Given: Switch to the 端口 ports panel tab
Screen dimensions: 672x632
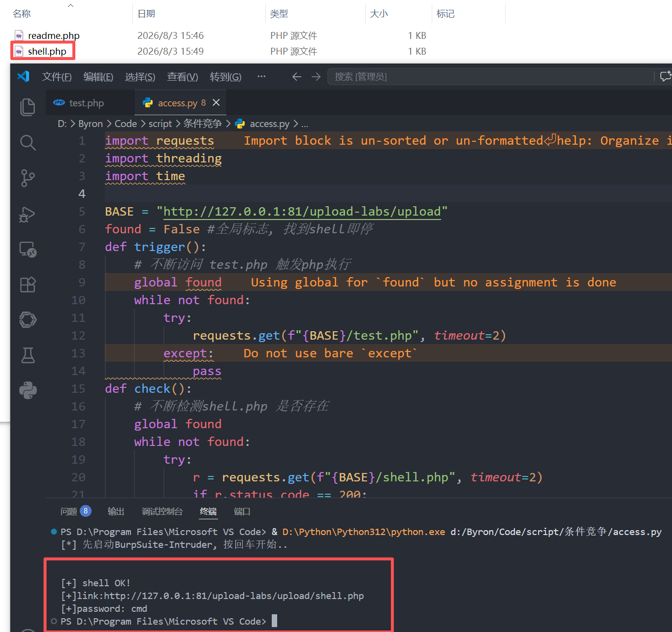Looking at the screenshot, I should [242, 511].
